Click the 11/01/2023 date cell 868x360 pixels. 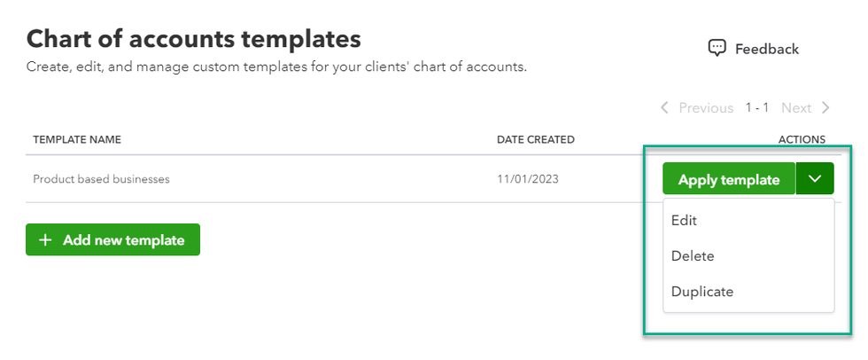coord(528,179)
